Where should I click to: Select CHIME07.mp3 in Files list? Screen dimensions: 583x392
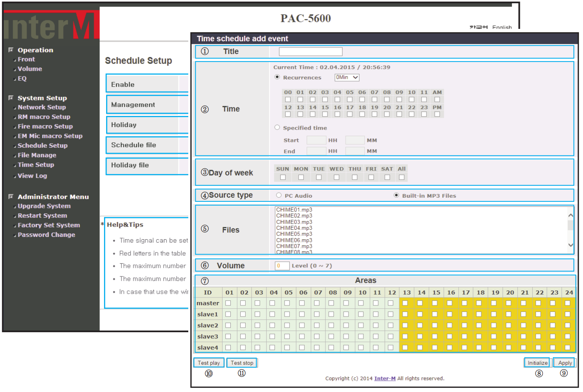point(294,246)
